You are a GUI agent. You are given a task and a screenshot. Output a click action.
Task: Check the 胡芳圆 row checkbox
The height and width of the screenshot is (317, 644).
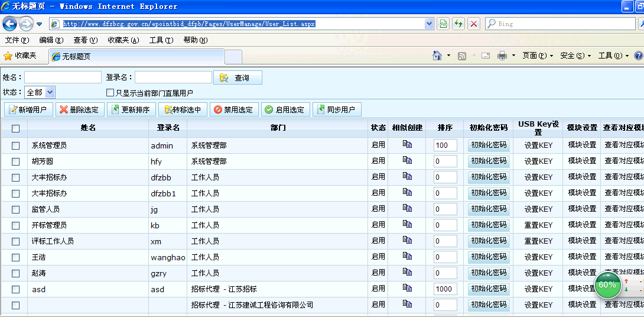pos(15,161)
